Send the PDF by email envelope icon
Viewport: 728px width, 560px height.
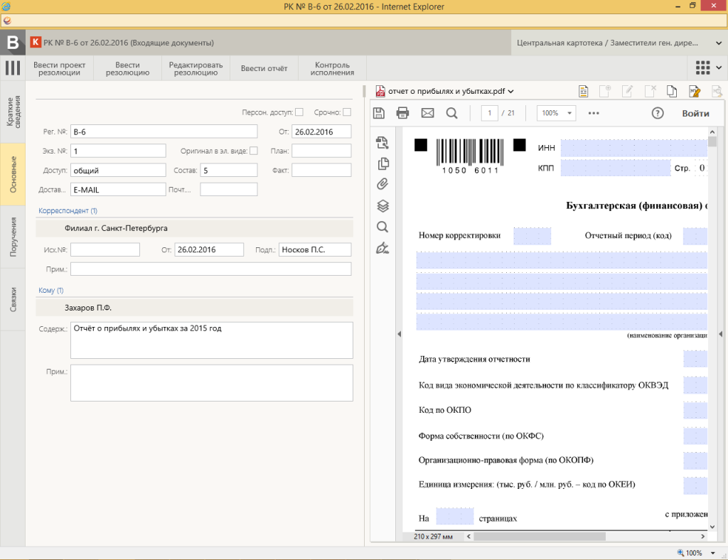(427, 113)
